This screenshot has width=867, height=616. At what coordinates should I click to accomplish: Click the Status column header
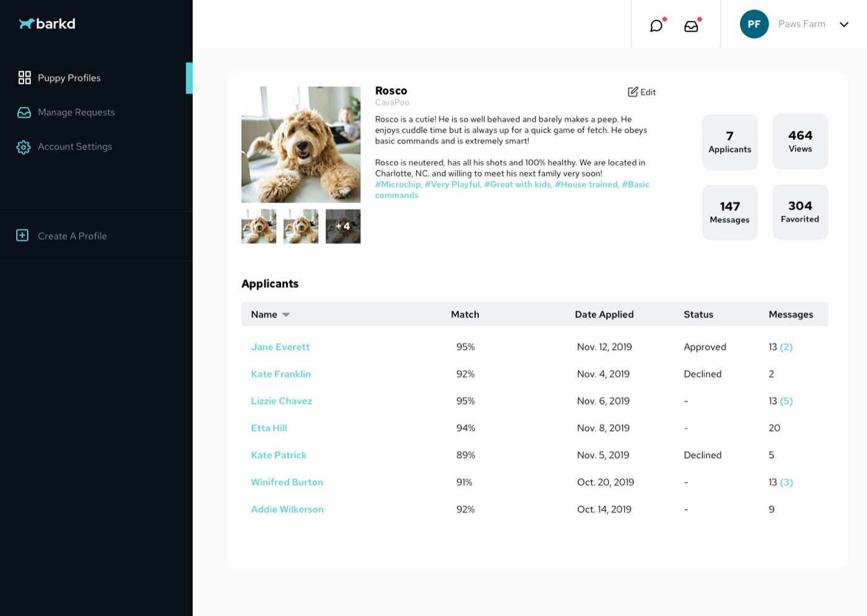tap(699, 315)
